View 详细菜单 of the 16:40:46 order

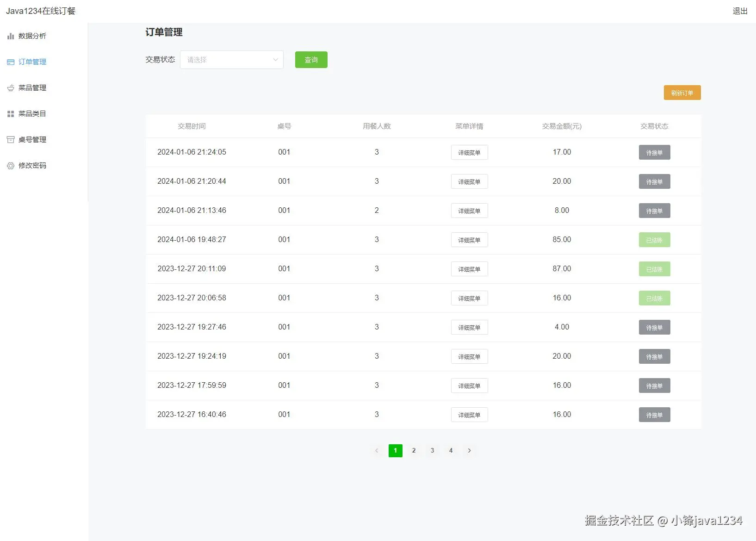[x=469, y=415]
